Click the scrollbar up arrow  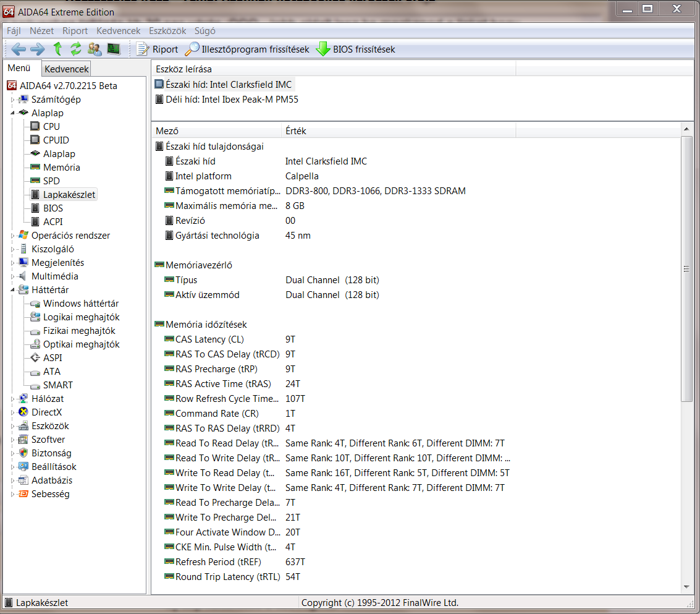(686, 129)
